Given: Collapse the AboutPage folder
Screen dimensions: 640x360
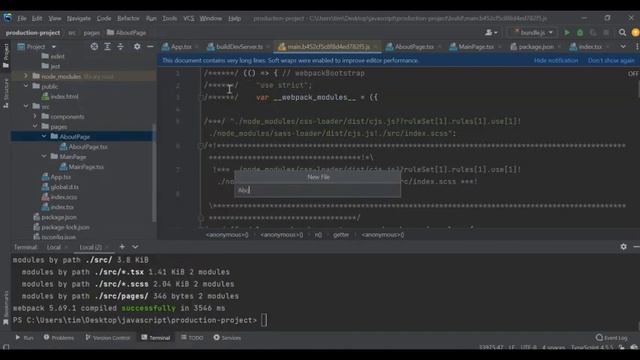Looking at the screenshot, I should 44,136.
